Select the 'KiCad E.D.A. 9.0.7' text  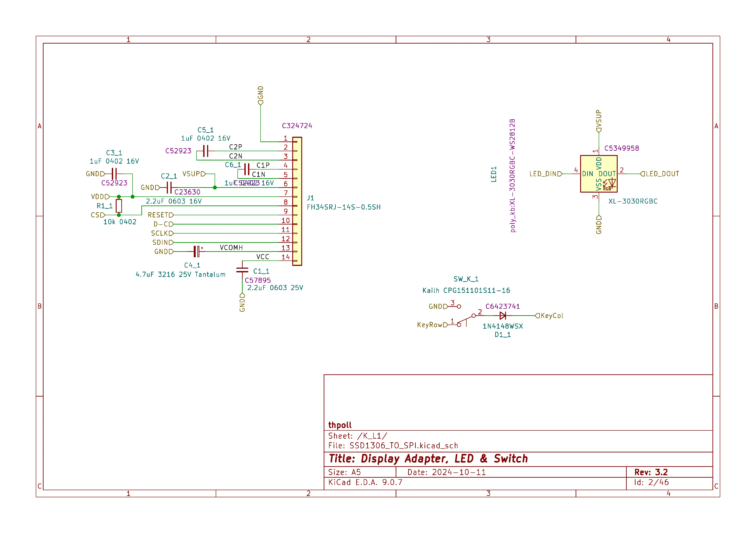coord(365,482)
